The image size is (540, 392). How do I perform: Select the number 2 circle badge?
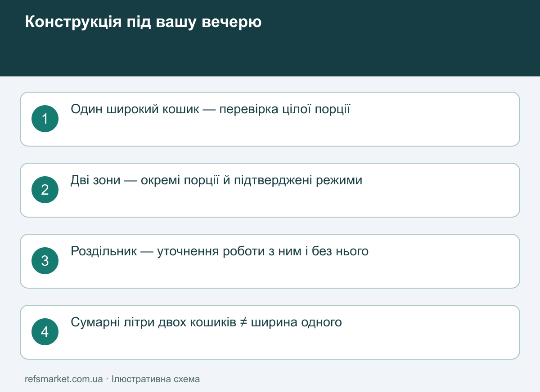pos(45,190)
